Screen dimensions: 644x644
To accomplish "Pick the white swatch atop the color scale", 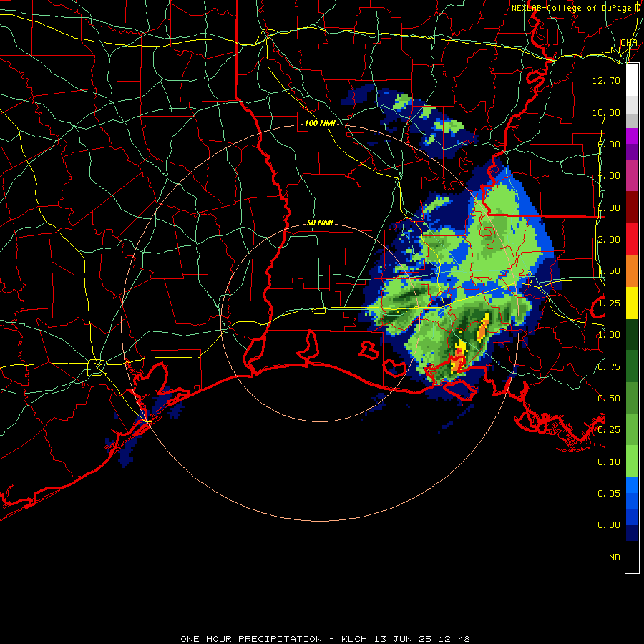I will coord(632,79).
